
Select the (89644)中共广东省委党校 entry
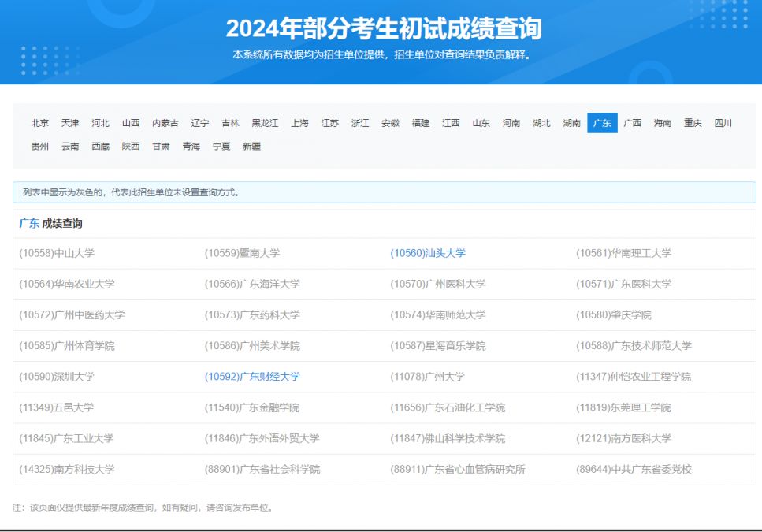[634, 469]
